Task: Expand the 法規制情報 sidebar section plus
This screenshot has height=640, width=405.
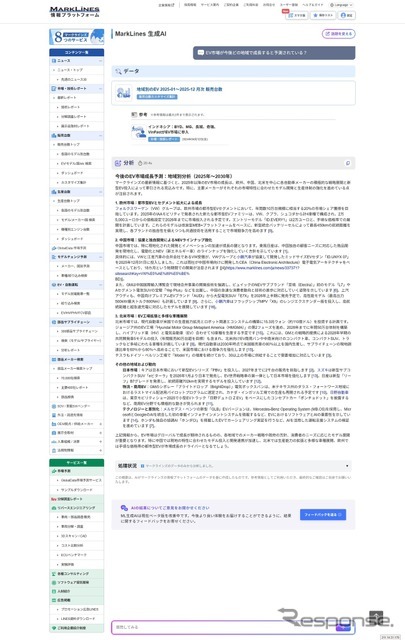Action: tap(100, 450)
